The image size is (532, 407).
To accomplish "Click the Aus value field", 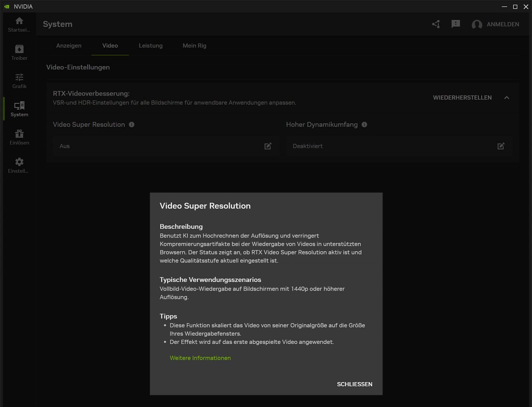I will coord(166,146).
